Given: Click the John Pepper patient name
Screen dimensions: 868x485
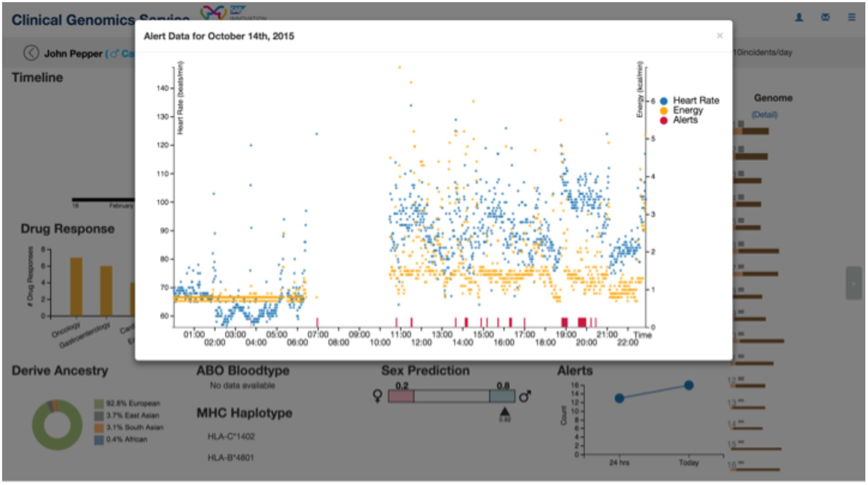Looking at the screenshot, I should click(73, 54).
